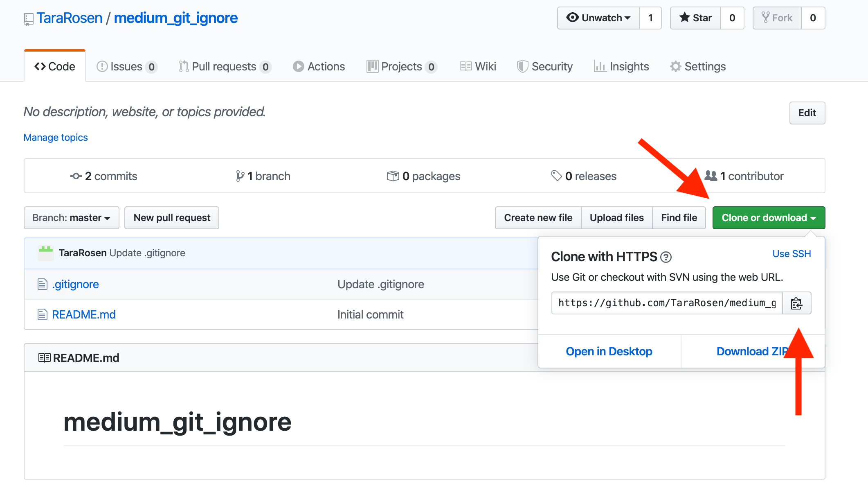The width and height of the screenshot is (868, 488).
Task: Star this repository
Action: 695,18
